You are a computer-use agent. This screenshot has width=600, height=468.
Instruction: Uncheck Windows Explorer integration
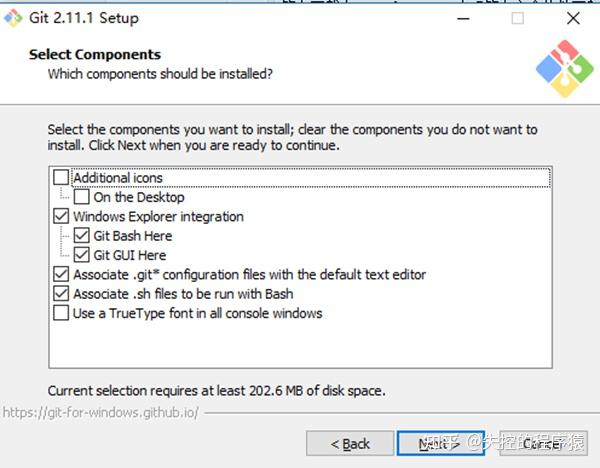point(61,216)
